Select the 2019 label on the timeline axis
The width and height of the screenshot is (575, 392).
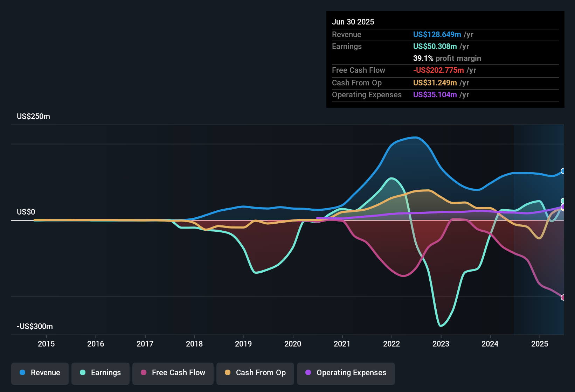click(x=243, y=344)
